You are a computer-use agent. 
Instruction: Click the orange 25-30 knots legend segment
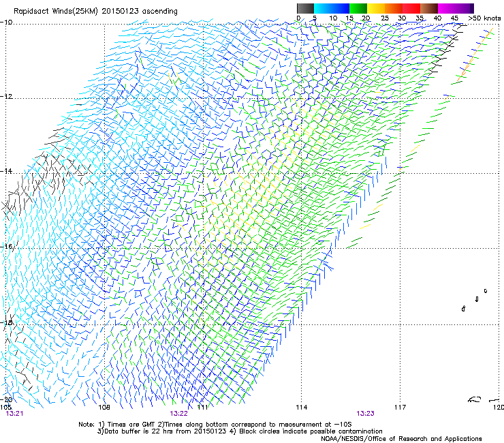point(394,8)
